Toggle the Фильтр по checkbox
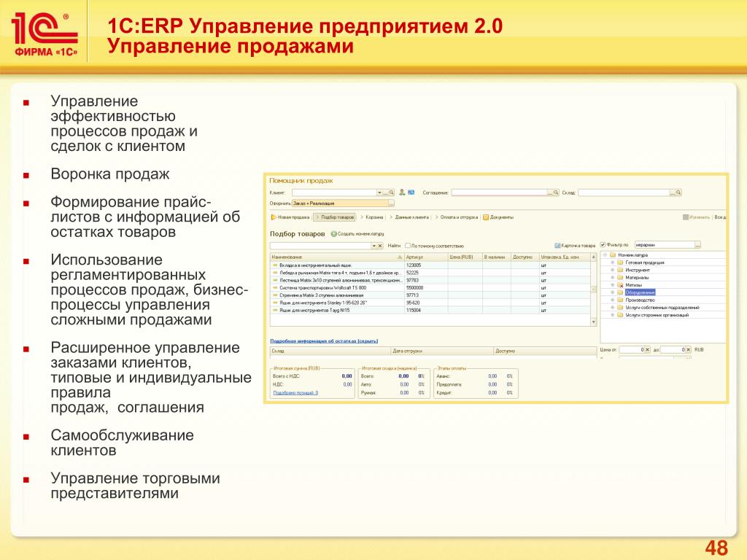The width and height of the screenshot is (747, 560). click(603, 245)
